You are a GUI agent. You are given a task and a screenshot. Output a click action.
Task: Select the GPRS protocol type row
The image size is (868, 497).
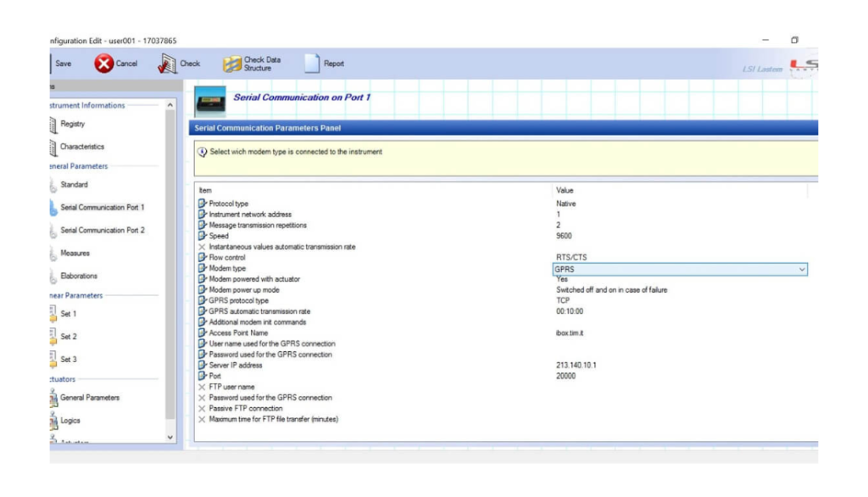238,301
